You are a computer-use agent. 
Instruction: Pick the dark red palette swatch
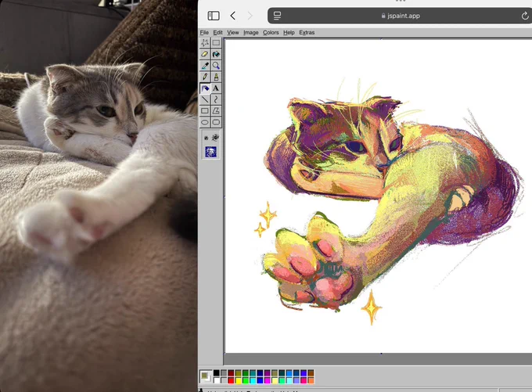[231, 373]
